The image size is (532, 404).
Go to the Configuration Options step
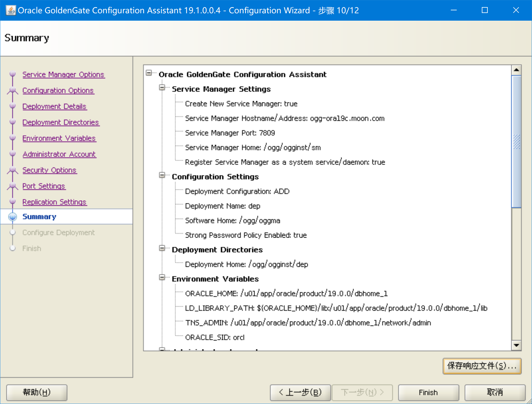point(58,90)
